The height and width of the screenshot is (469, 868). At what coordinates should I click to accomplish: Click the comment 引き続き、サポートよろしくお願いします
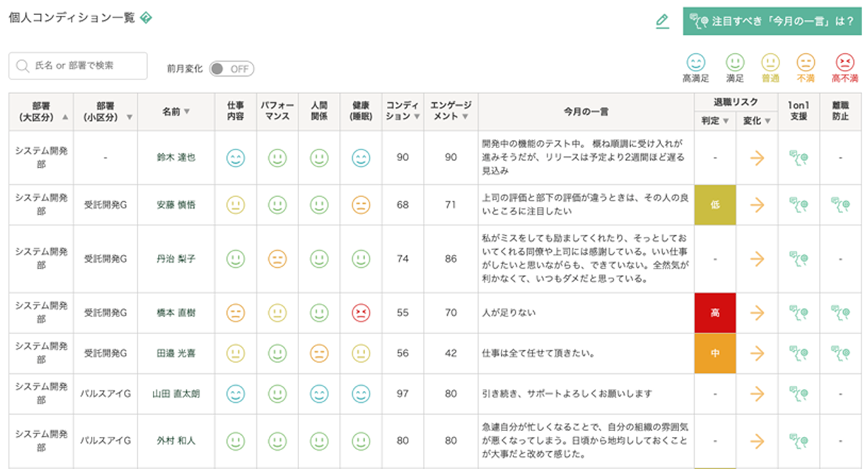pos(568,394)
